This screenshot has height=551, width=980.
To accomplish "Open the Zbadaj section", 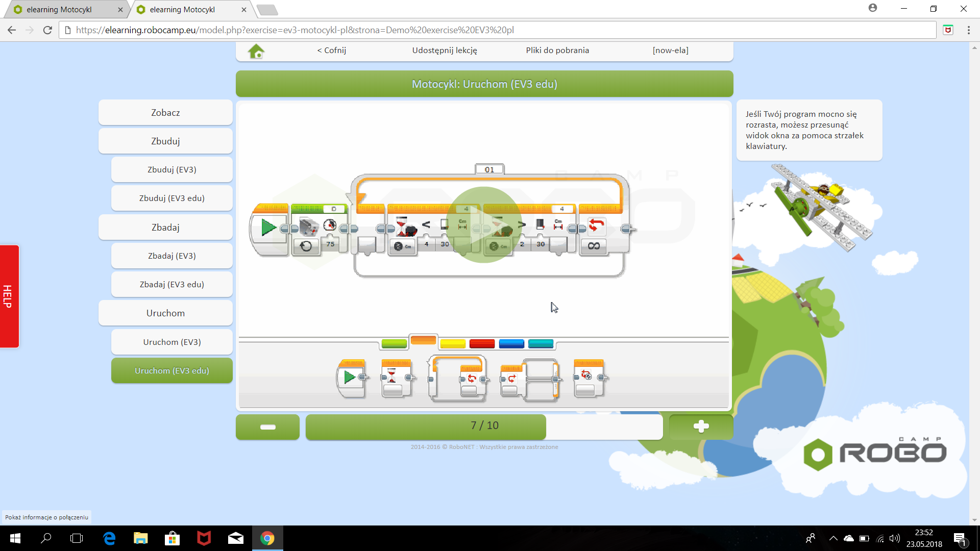I will (x=165, y=228).
